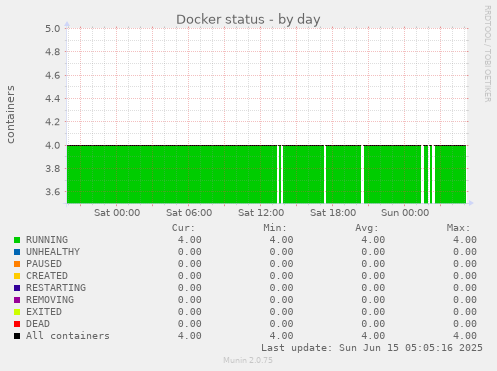Click the RUNNING Cur value 4.00

pyautogui.click(x=189, y=240)
